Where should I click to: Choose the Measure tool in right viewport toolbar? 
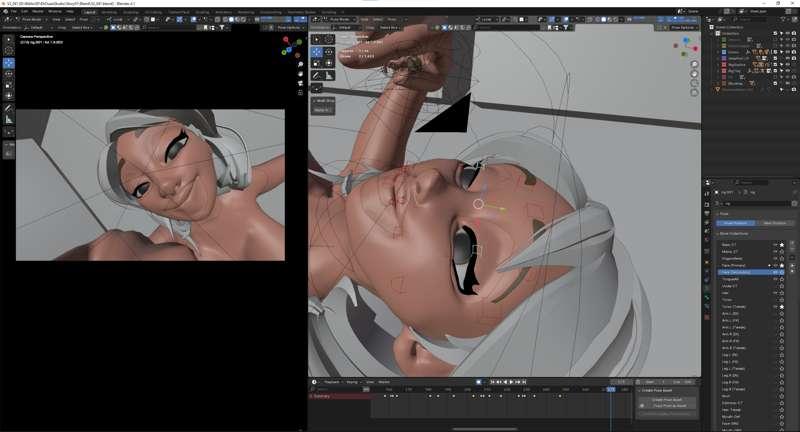point(329,75)
